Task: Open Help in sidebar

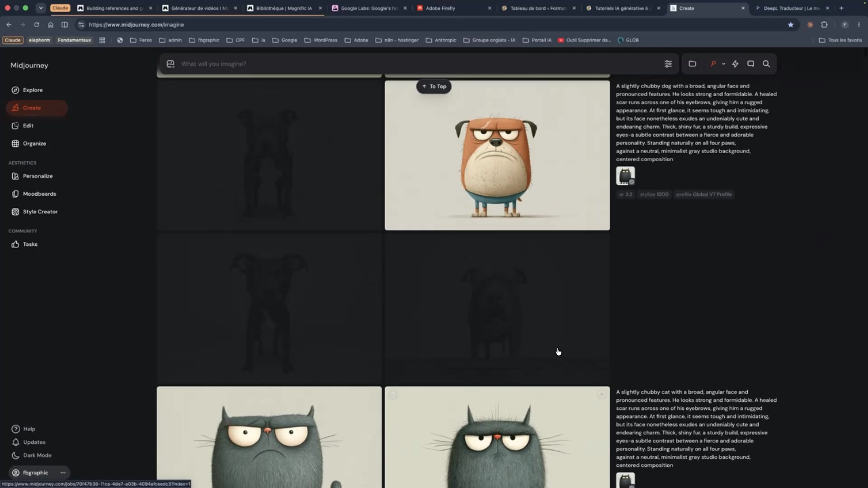Action: 24,429
